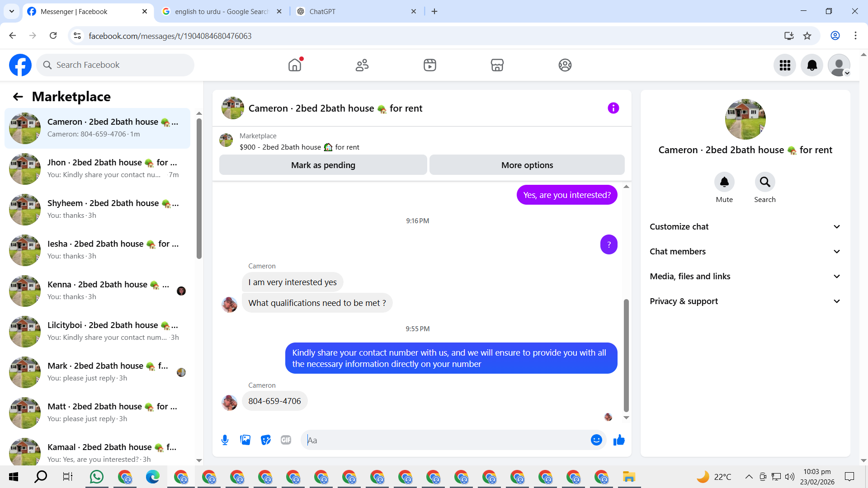Send a thumbs-up like
The image size is (868, 488).
tap(619, 440)
